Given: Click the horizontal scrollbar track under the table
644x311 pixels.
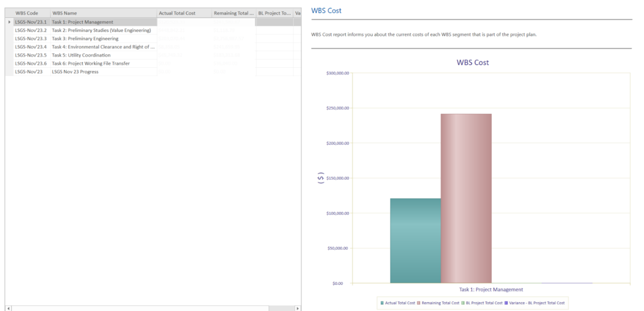Looking at the screenshot, I should [x=140, y=308].
